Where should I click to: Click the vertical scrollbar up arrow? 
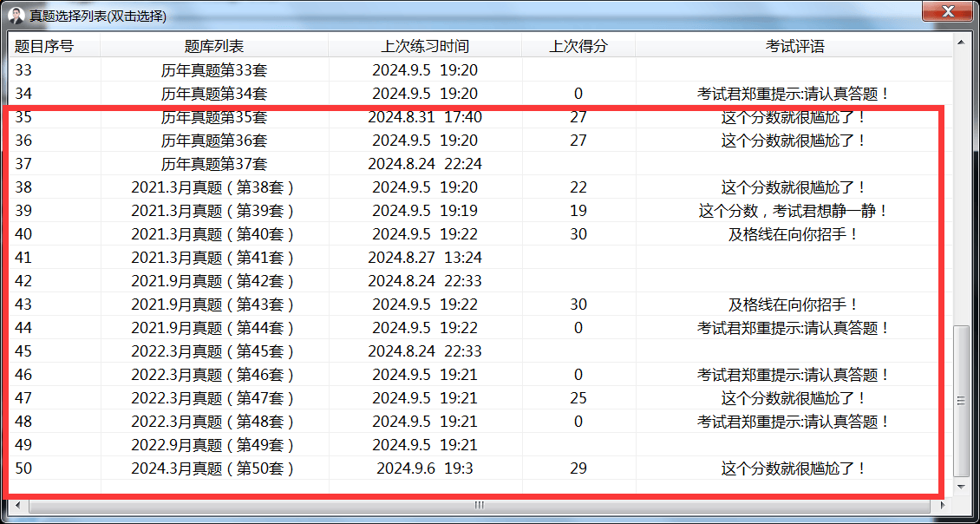960,42
